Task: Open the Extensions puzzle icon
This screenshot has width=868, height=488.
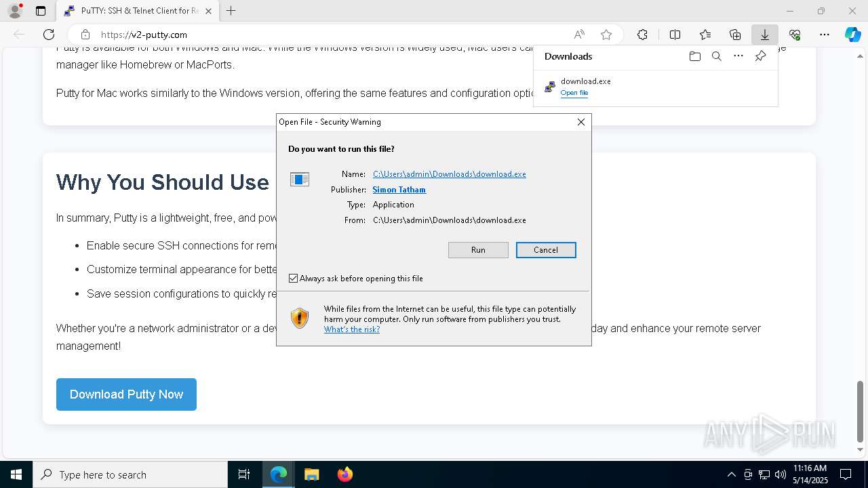Action: [x=642, y=35]
